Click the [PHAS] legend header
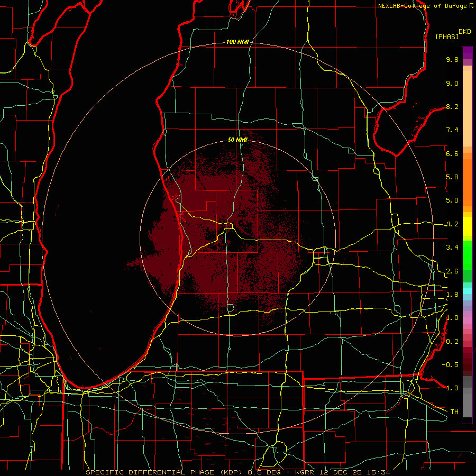This screenshot has width=476, height=476. point(447,36)
